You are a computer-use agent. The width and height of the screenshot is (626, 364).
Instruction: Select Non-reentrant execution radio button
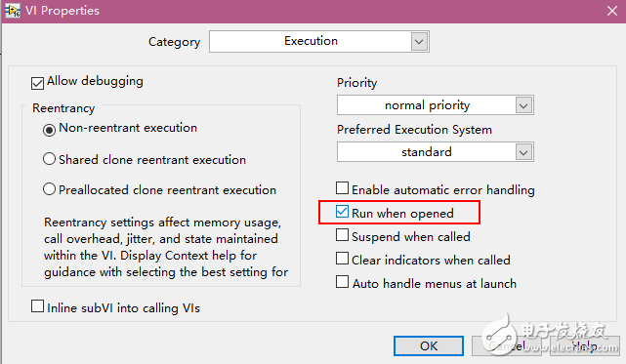click(x=49, y=130)
